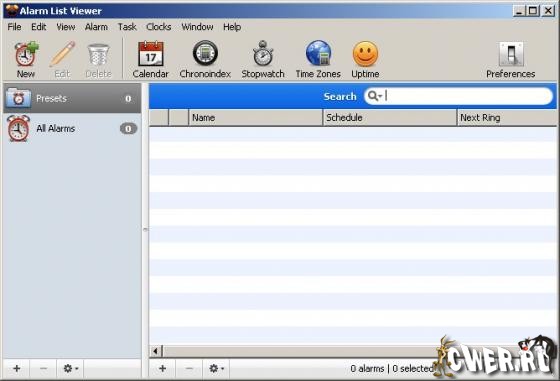This screenshot has height=381, width=560.
Task: Select All Alarms in sidebar
Action: [72, 128]
